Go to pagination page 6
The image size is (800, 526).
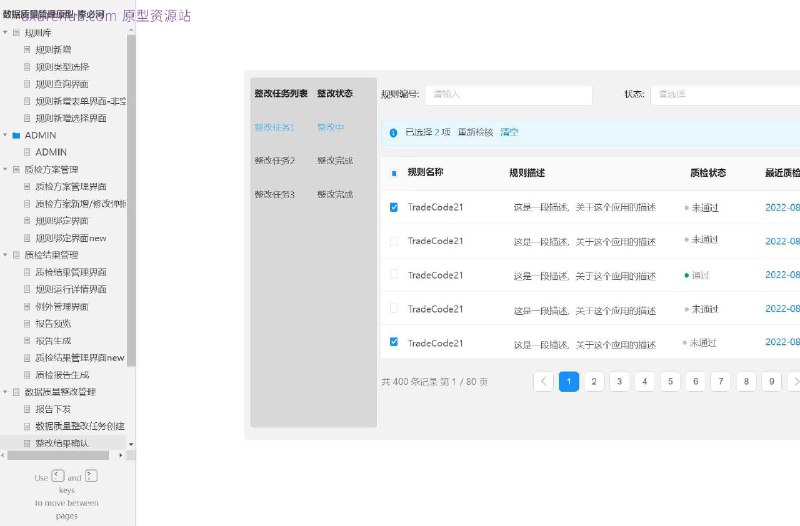point(695,382)
